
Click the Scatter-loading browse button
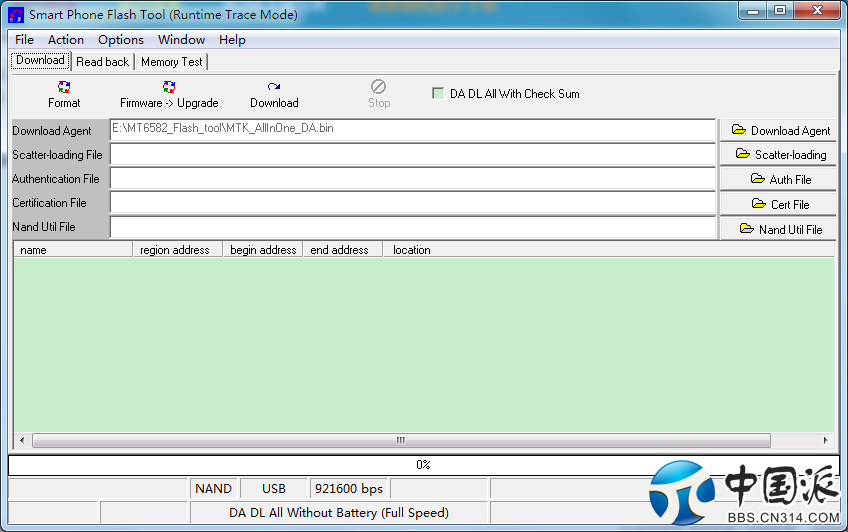click(x=778, y=155)
